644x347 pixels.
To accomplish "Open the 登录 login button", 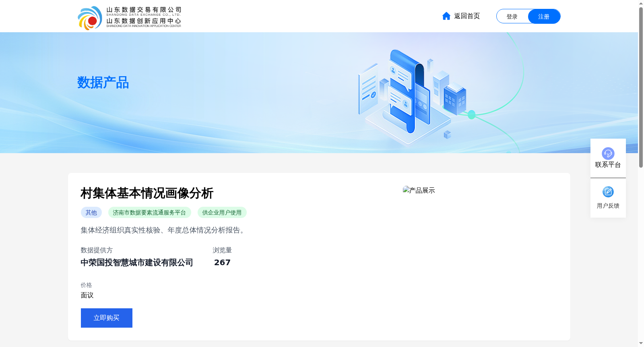I will pos(512,17).
